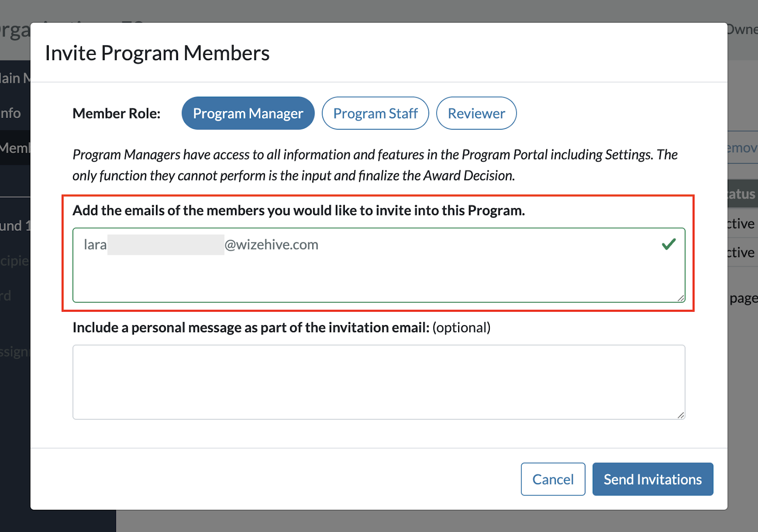
Task: Select the Program Staff role
Action: click(x=375, y=113)
